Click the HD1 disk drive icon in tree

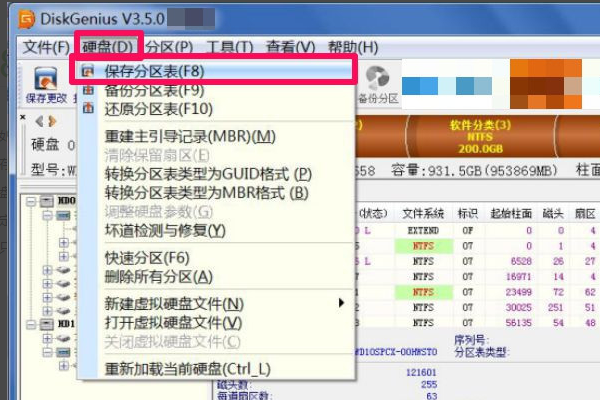pyautogui.click(x=47, y=325)
